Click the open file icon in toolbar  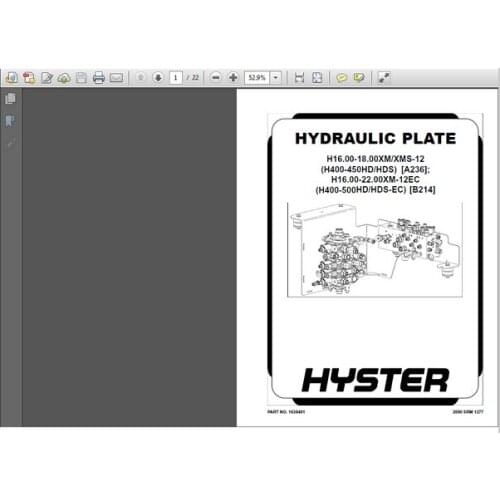point(12,78)
